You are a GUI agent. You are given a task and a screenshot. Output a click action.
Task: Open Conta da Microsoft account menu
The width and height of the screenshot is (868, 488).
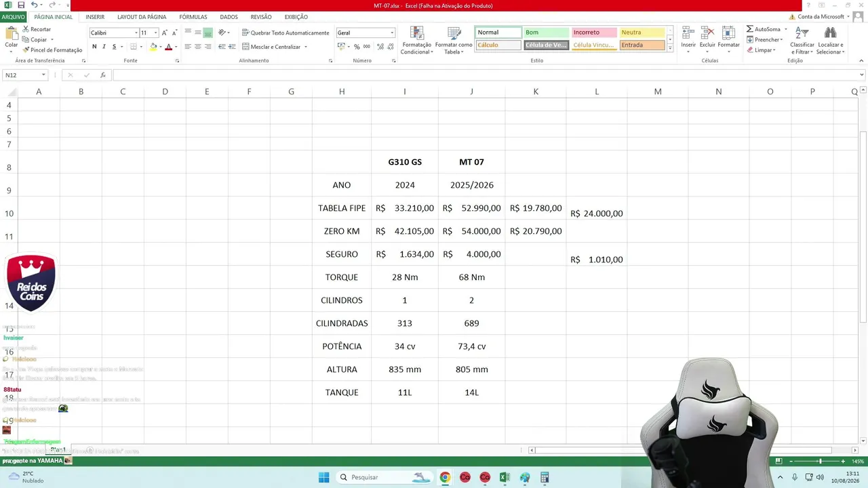pos(821,17)
